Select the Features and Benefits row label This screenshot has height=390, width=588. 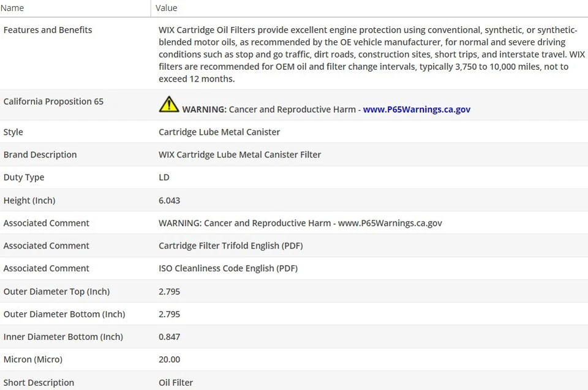click(48, 30)
